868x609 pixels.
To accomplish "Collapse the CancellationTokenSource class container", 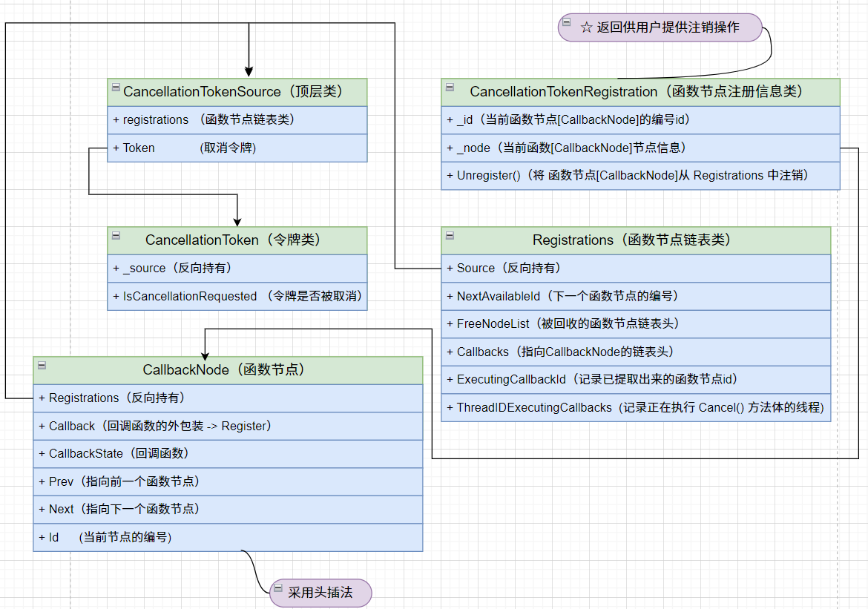I will tap(115, 88).
